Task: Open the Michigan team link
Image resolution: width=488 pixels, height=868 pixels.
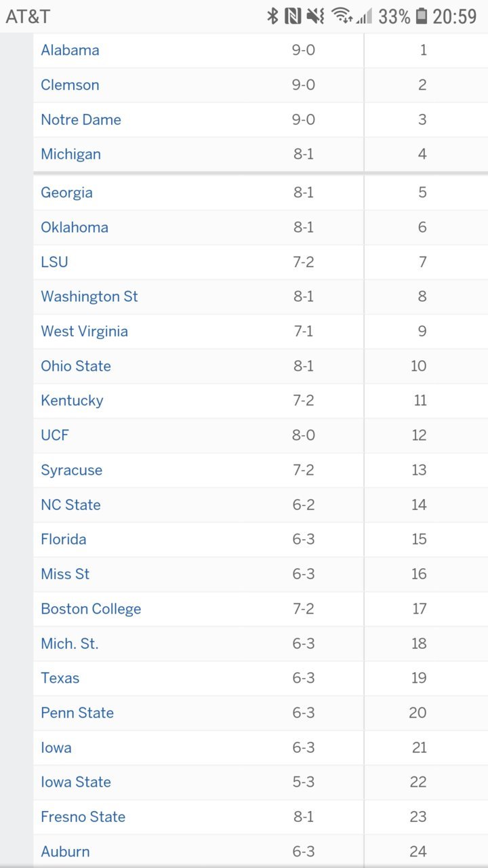Action: (70, 154)
